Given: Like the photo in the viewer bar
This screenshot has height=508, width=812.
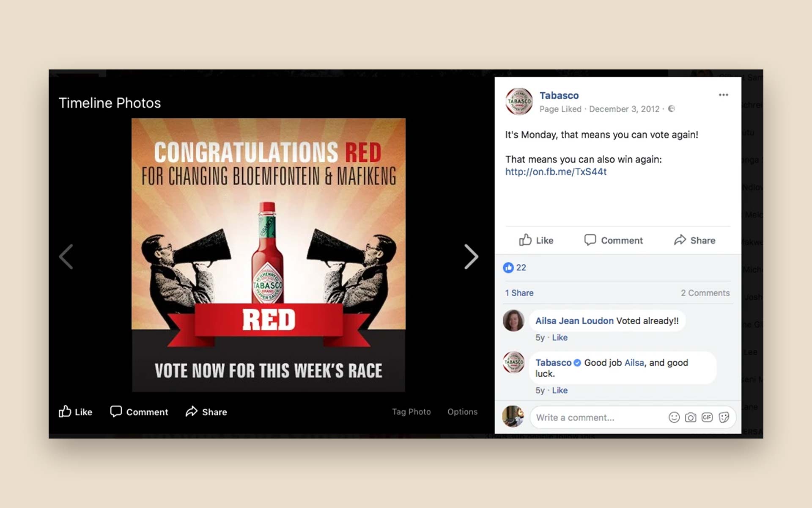Looking at the screenshot, I should tap(75, 412).
